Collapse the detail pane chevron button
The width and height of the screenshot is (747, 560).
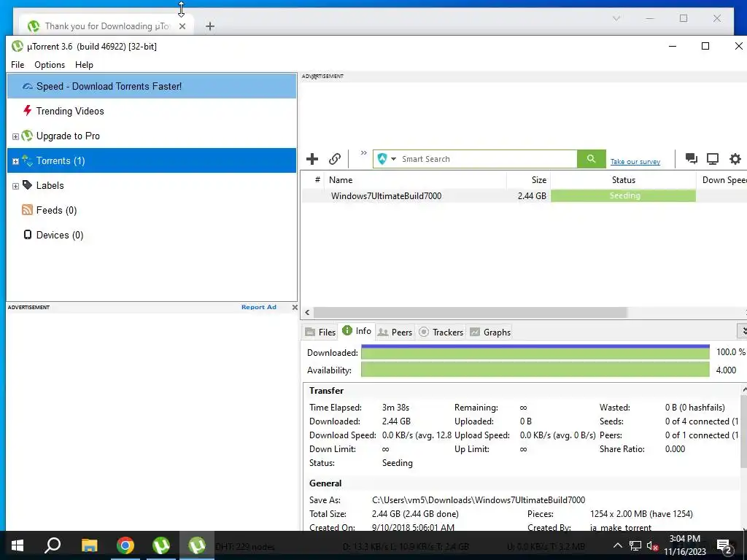pos(742,330)
